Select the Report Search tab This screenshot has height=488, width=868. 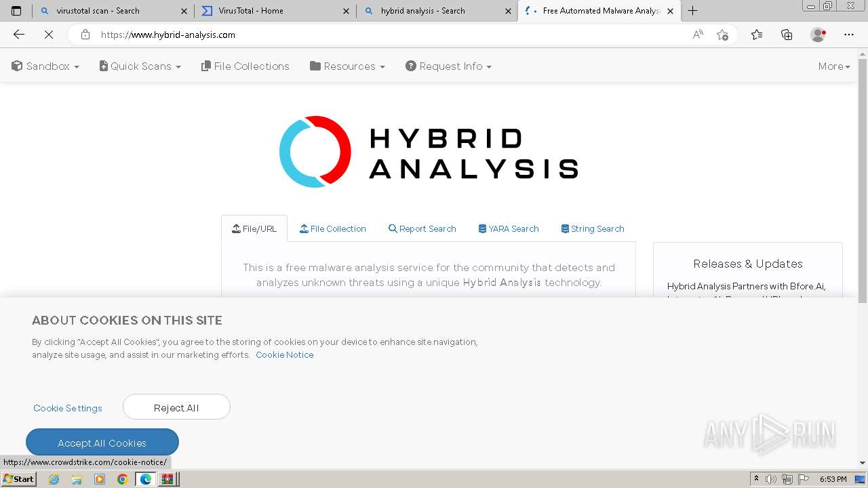[x=422, y=228]
